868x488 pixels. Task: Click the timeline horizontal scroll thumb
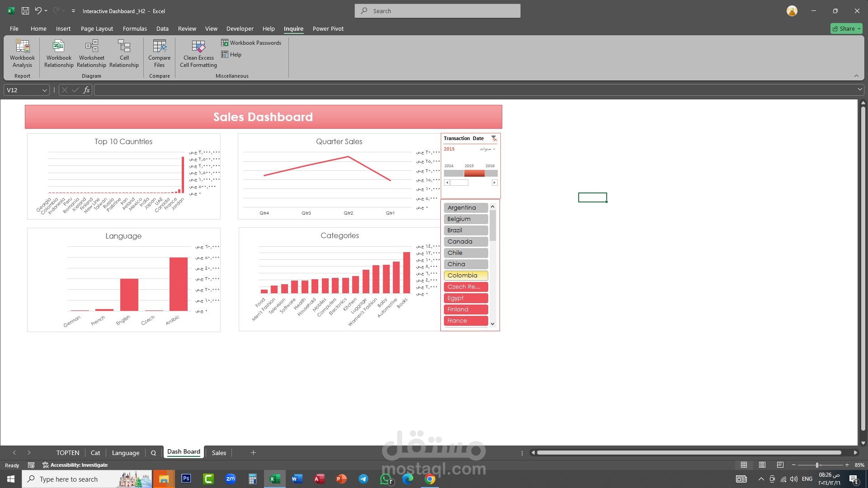459,183
